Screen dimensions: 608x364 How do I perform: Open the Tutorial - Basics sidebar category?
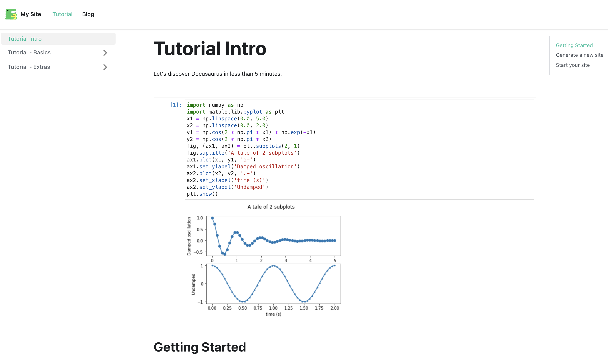(29, 53)
